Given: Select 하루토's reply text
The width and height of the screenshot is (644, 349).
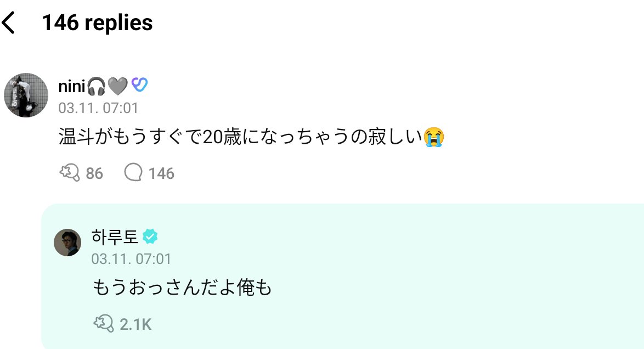Looking at the screenshot, I should 182,288.
